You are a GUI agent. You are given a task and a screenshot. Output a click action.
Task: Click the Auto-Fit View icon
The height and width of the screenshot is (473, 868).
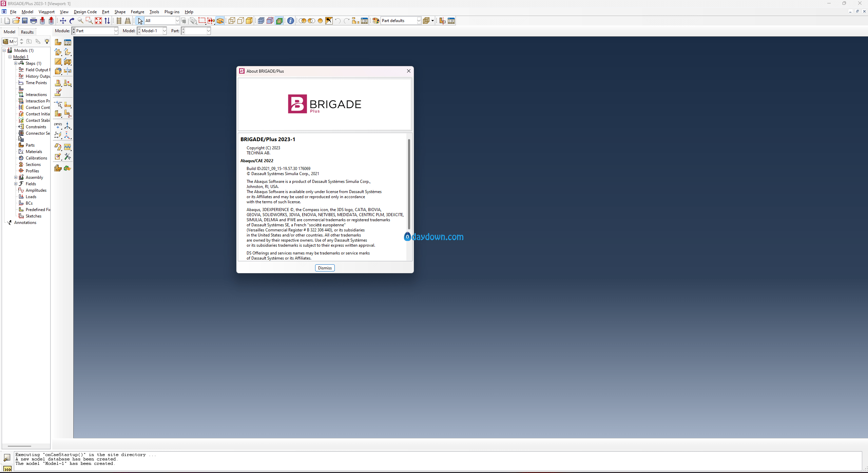coord(98,21)
